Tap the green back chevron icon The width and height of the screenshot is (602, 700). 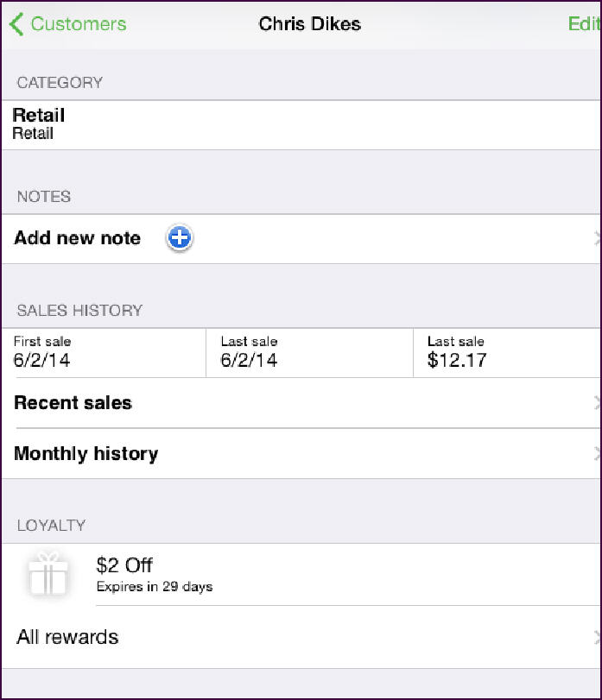tap(16, 24)
